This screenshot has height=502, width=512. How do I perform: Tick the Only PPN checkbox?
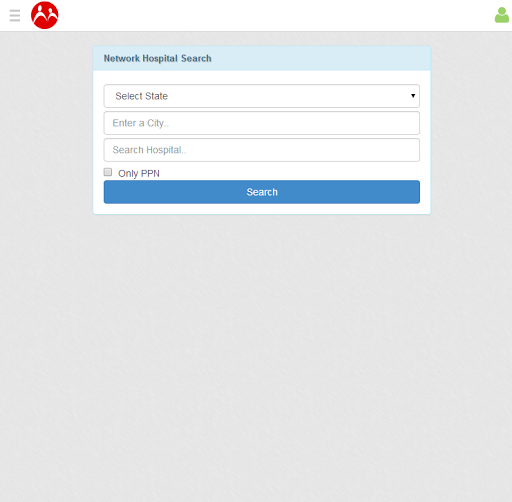108,172
